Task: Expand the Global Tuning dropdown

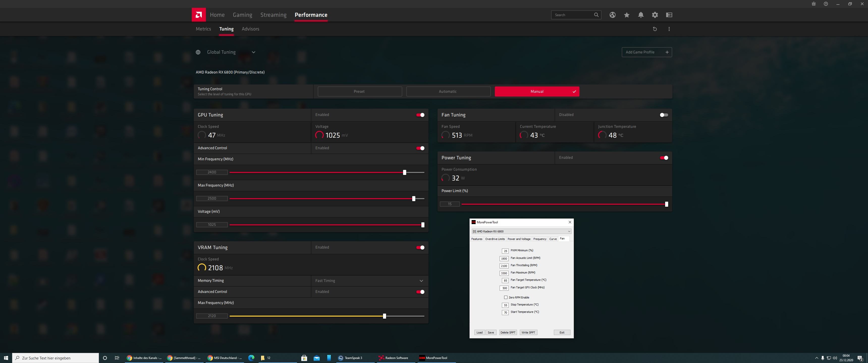Action: tap(253, 52)
